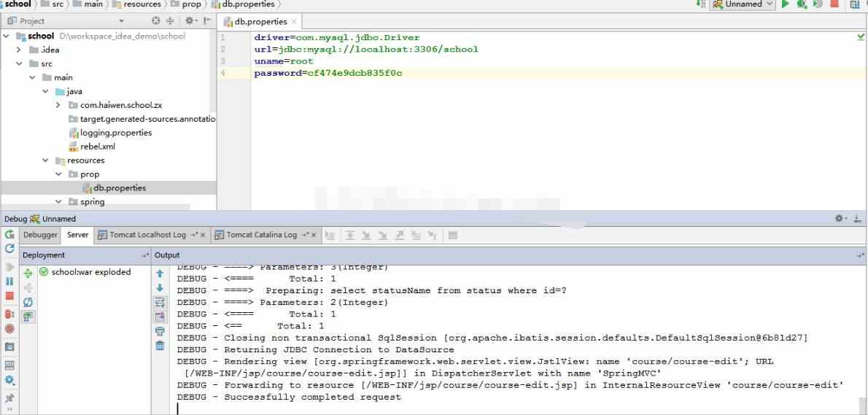Select logging.properties in project tree
This screenshot has width=868, height=415.
point(116,133)
